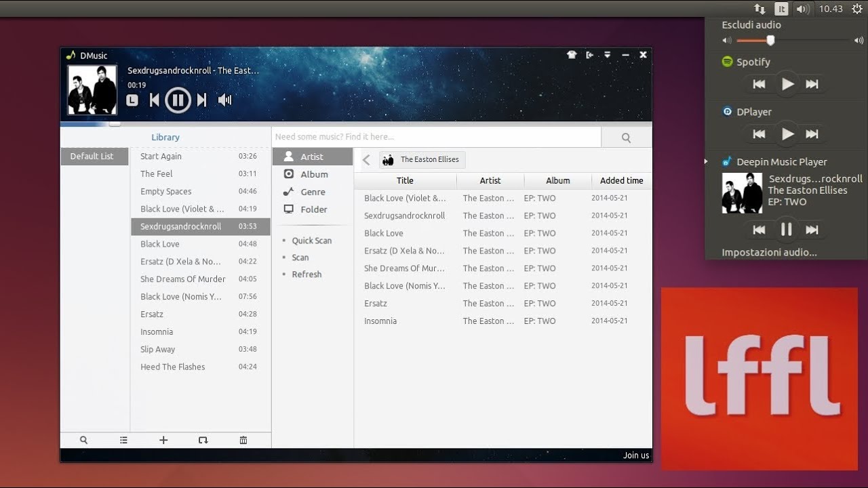Skip to next DPlayer track
This screenshot has width=868, height=488.
(812, 134)
